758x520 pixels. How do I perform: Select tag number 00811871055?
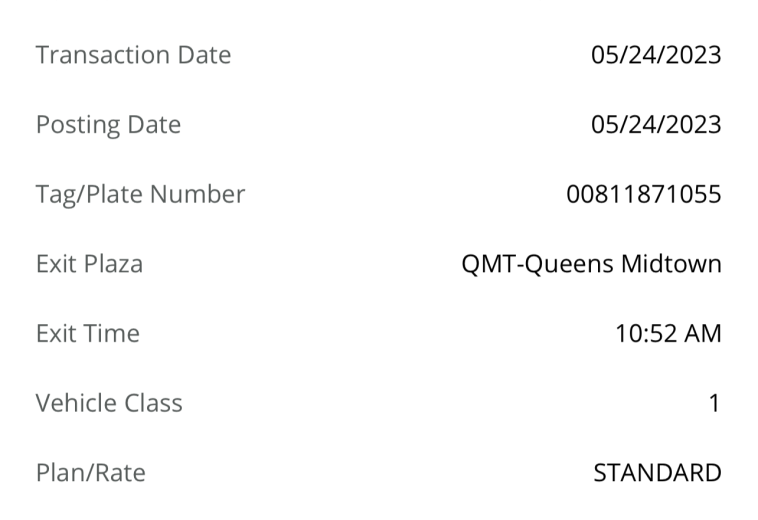click(644, 194)
